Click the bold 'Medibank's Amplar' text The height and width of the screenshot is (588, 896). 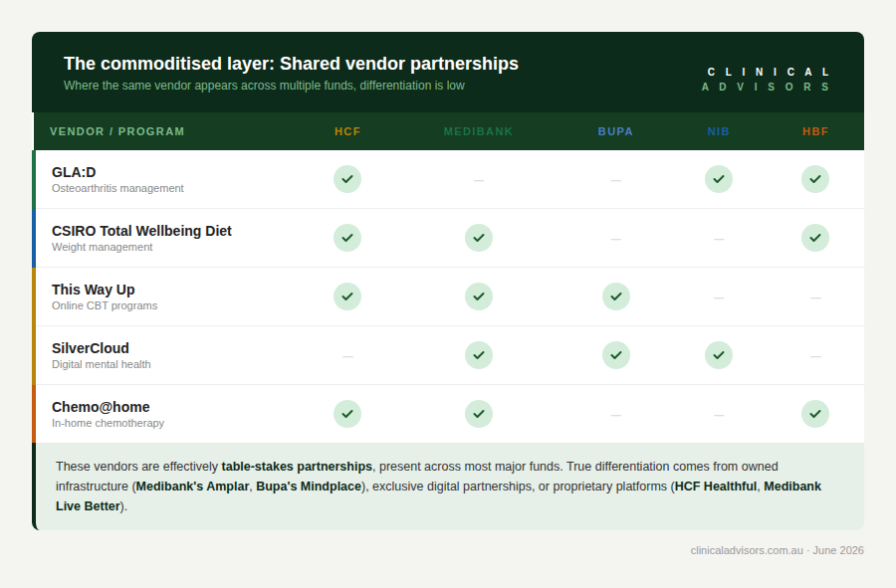coord(192,487)
